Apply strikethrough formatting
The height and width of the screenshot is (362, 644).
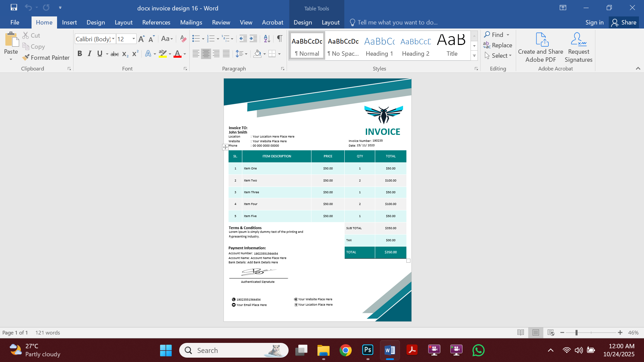point(114,54)
